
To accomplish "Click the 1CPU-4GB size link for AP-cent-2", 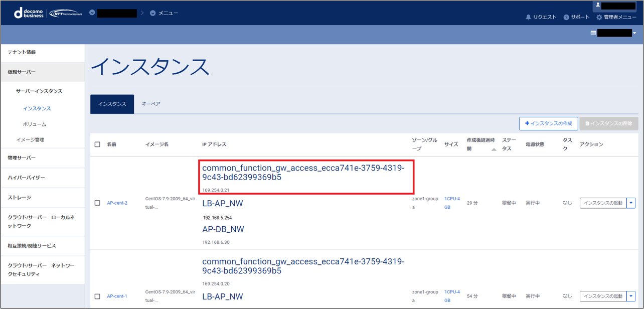I will [x=452, y=203].
